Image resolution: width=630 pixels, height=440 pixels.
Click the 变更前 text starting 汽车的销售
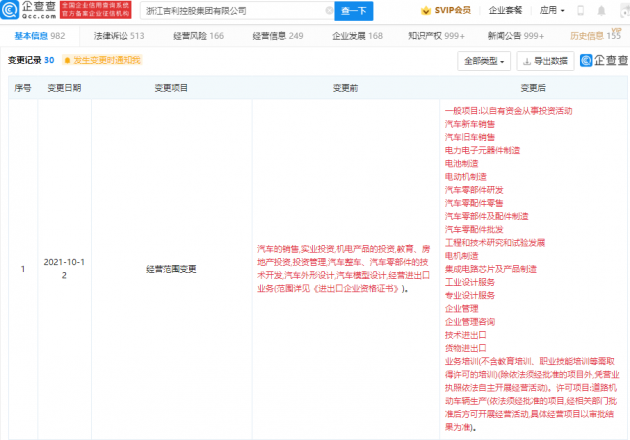click(344, 269)
